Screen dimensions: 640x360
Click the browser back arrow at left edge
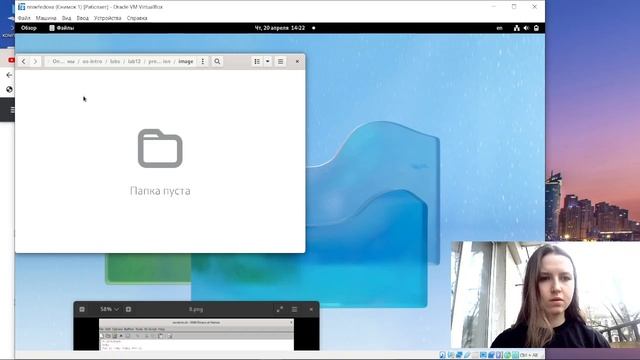point(9,75)
